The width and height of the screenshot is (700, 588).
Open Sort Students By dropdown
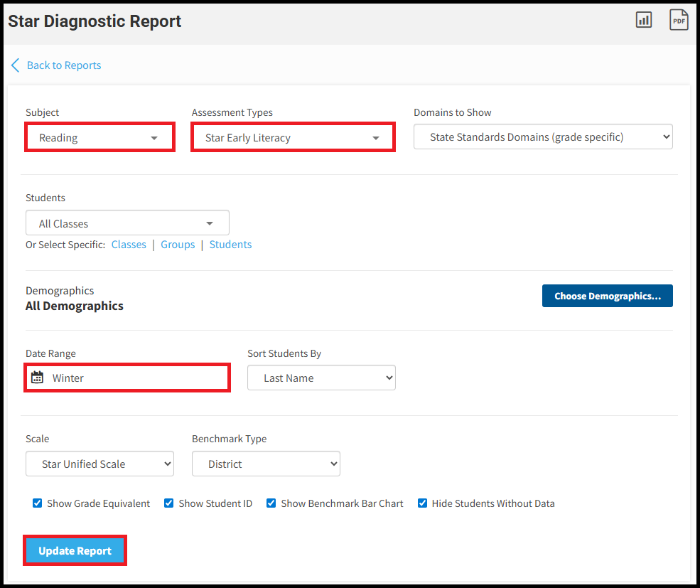321,378
